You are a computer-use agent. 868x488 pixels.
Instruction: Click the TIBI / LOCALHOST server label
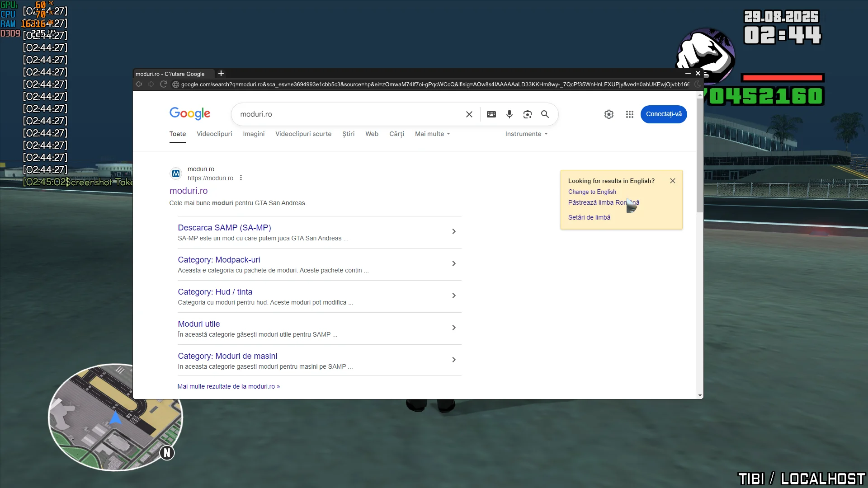pyautogui.click(x=802, y=479)
